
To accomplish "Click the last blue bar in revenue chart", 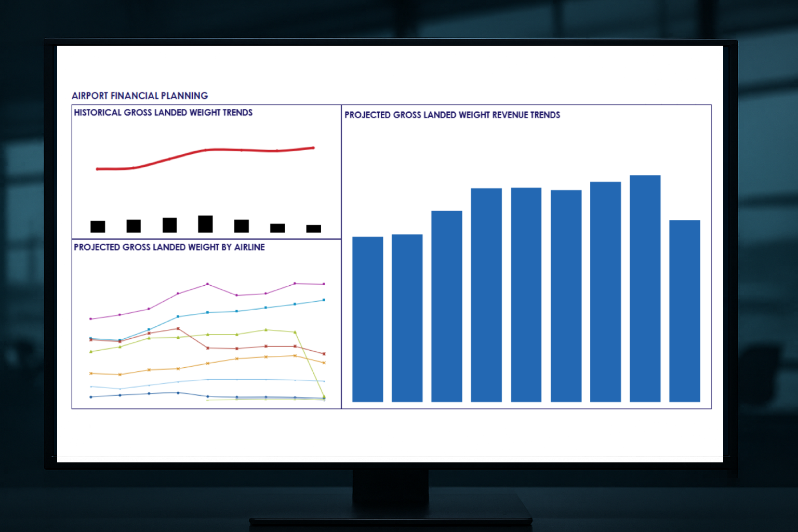I will pyautogui.click(x=684, y=311).
